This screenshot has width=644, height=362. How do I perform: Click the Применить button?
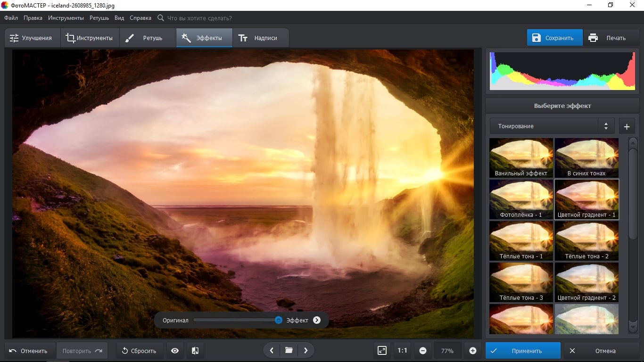(x=522, y=351)
